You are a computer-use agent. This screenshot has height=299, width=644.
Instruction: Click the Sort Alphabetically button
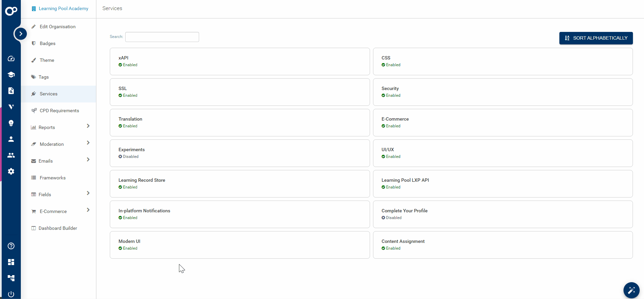(596, 38)
